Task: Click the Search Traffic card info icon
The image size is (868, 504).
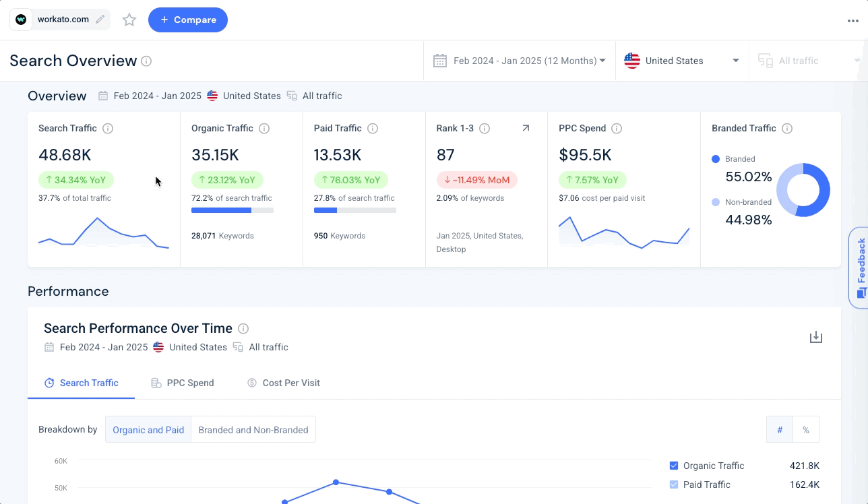Action: pyautogui.click(x=108, y=129)
